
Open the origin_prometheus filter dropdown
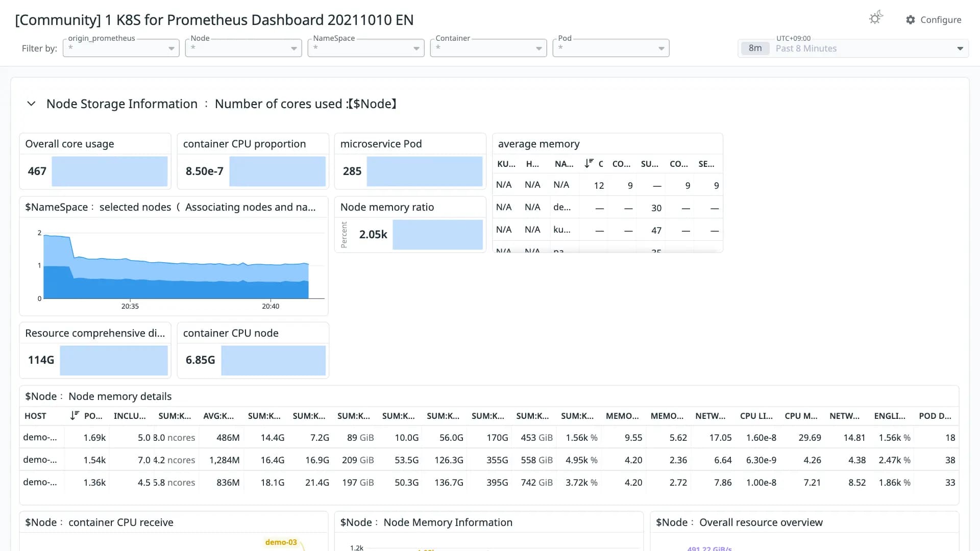121,48
